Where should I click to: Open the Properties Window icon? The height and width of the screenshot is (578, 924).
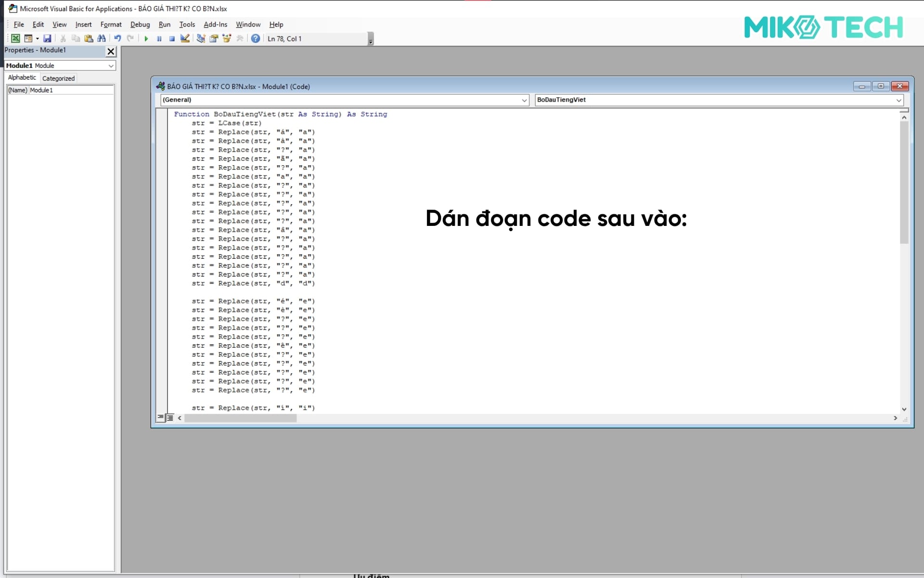[214, 39]
